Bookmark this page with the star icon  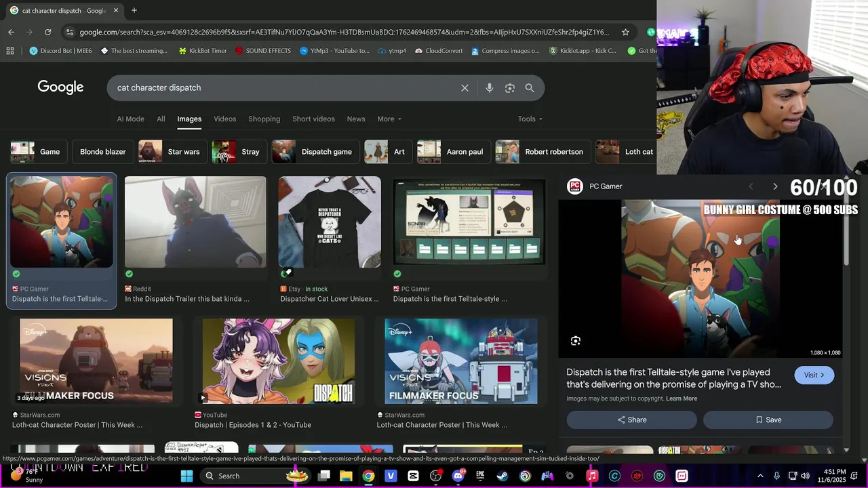[x=625, y=32]
